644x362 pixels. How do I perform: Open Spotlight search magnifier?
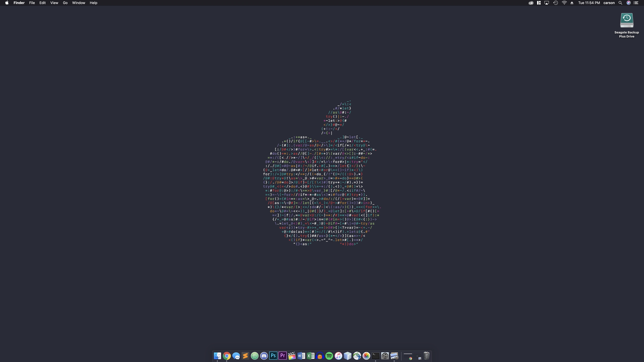click(x=620, y=3)
